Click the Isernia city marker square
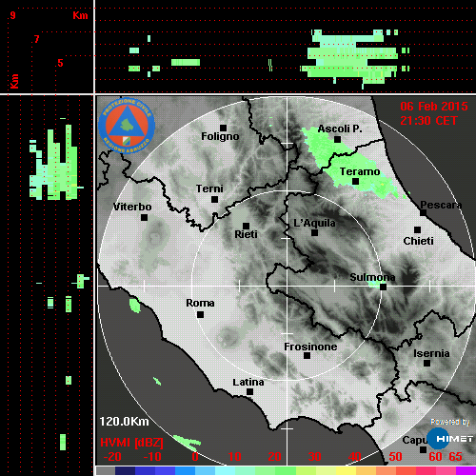Viewport: 476px width, 476px height. 427,363
